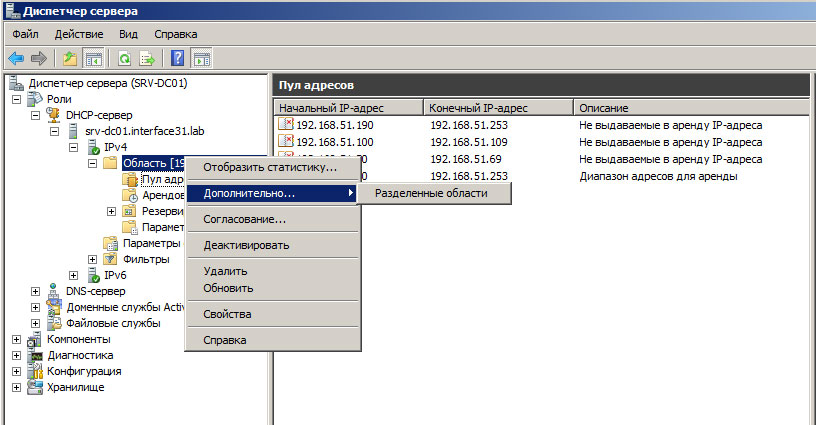Click exclusion icon for 192.168.51.100 row
The height and width of the screenshot is (425, 816).
(286, 141)
